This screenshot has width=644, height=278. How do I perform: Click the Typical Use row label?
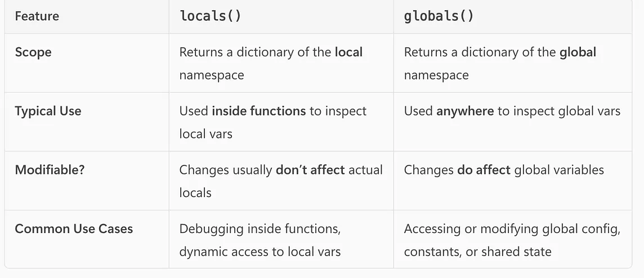pos(48,111)
